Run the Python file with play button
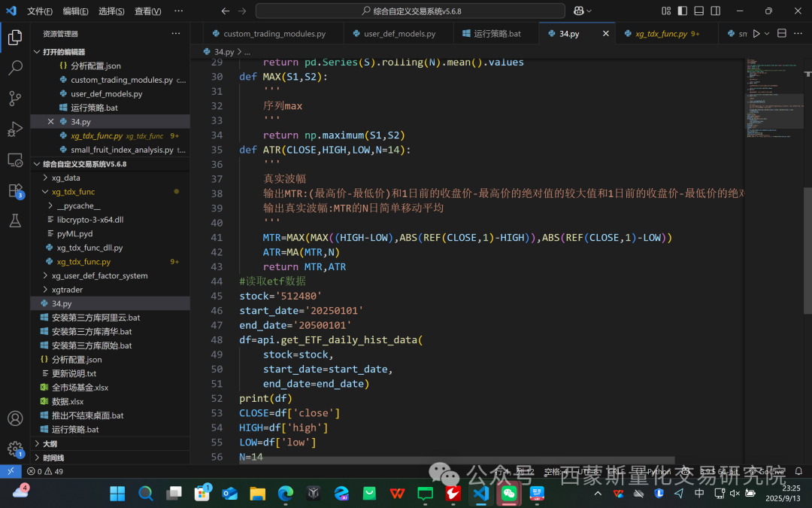The height and width of the screenshot is (508, 812). coord(756,34)
